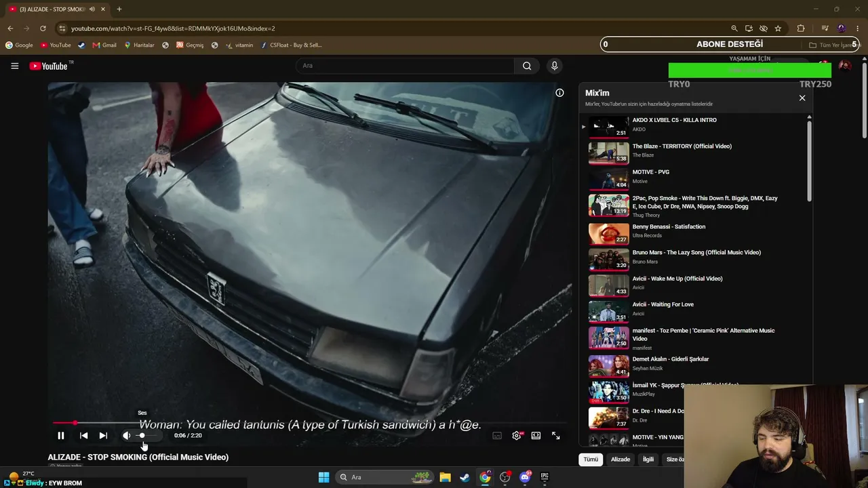Reload the current page
The width and height of the screenshot is (868, 488).
coord(43,28)
